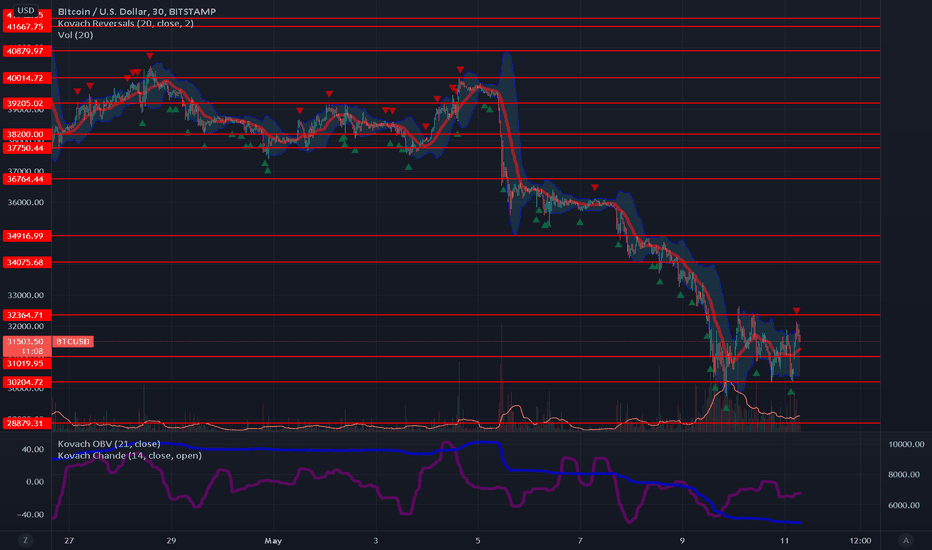Select the Bitcoin / U.S. Dollar chart title

tap(137, 11)
